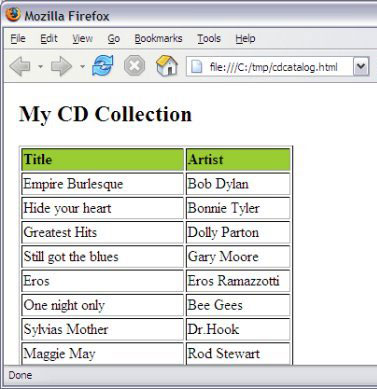Image resolution: width=377 pixels, height=389 pixels.
Task: Open the Back history dropdown arrow
Action: coord(40,67)
